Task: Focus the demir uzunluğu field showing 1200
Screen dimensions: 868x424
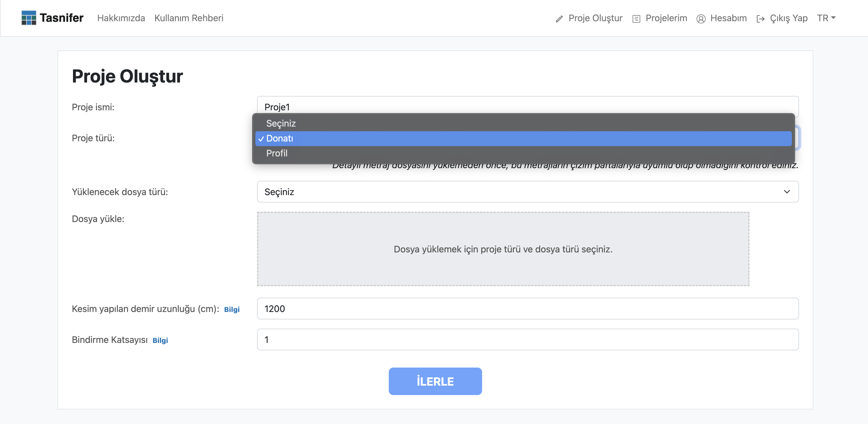Action: coord(528,308)
